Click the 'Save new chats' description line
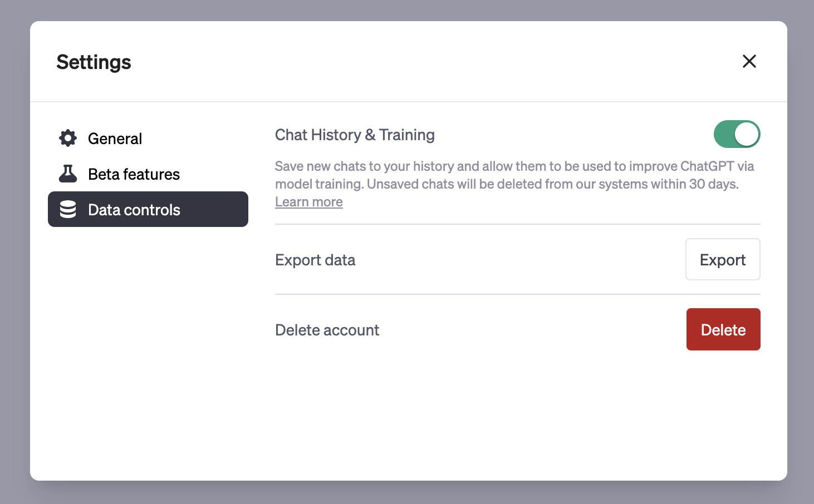The width and height of the screenshot is (814, 504). point(514,166)
